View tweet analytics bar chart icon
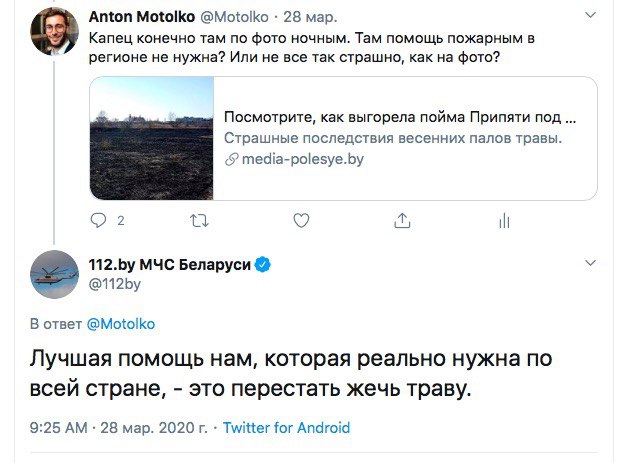Image resolution: width=632 pixels, height=463 pixels. [x=505, y=219]
